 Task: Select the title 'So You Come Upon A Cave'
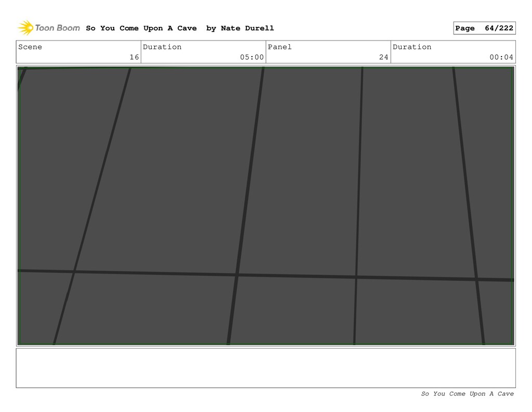point(141,28)
